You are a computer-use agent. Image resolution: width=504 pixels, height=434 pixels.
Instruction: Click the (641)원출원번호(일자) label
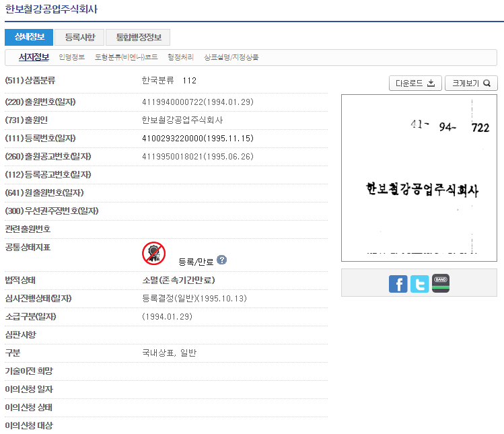44,193
